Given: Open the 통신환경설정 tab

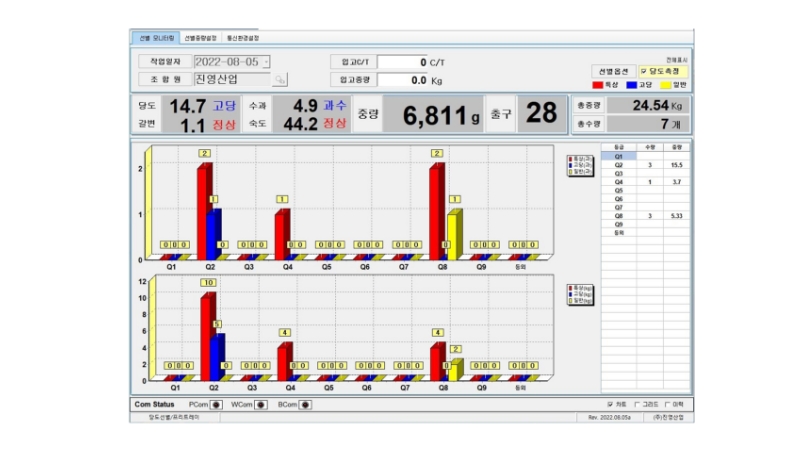Looking at the screenshot, I should pyautogui.click(x=242, y=38).
